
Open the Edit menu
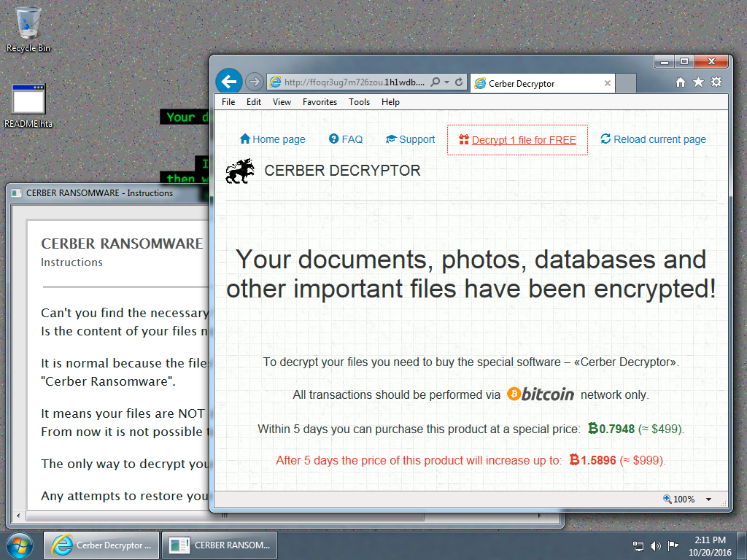click(253, 102)
